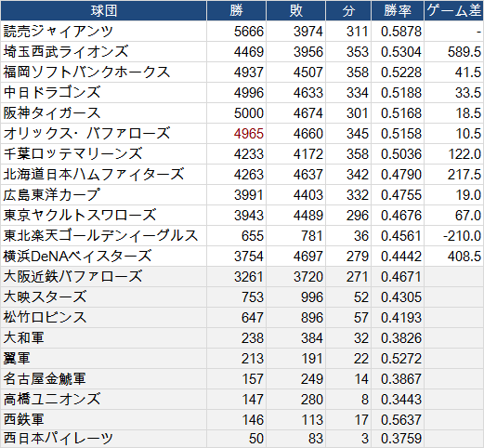Select the 横浜DeNAベイスターズ team cell
Screen dimensions: 484x448
104,257
